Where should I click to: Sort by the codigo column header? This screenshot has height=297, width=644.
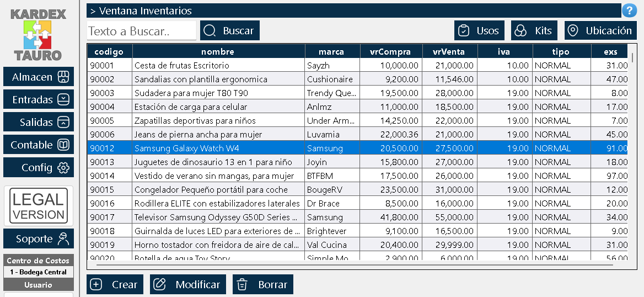(109, 51)
